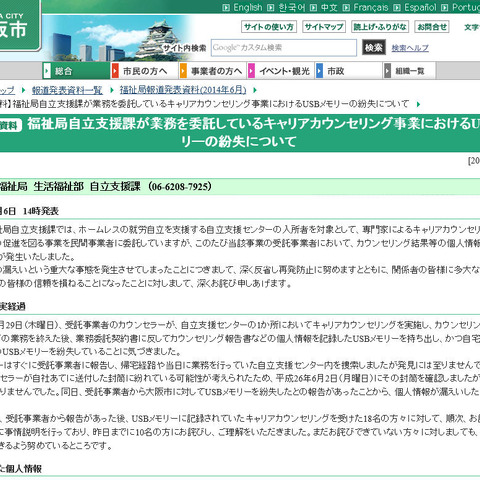Switch site language to Korean 한국어

pos(292,7)
